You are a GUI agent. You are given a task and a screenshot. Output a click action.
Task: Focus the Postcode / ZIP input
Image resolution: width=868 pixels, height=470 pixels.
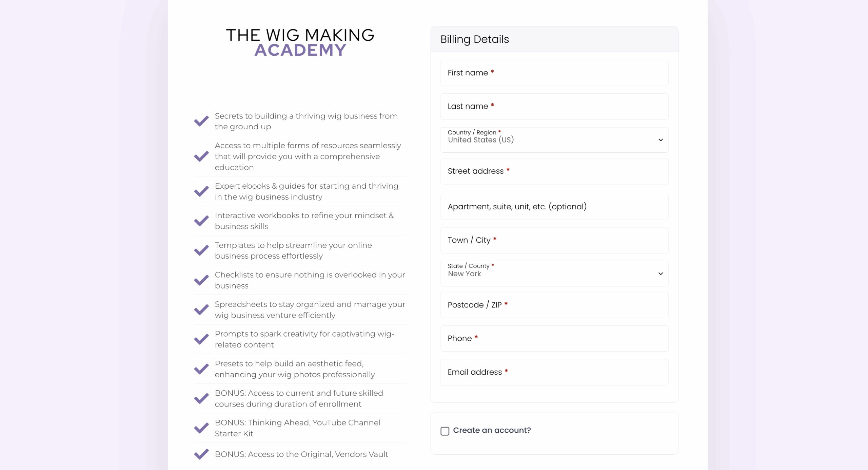(x=554, y=305)
